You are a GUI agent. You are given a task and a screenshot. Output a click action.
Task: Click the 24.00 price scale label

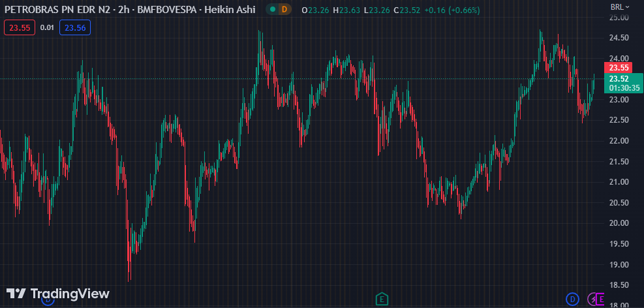[619, 58]
